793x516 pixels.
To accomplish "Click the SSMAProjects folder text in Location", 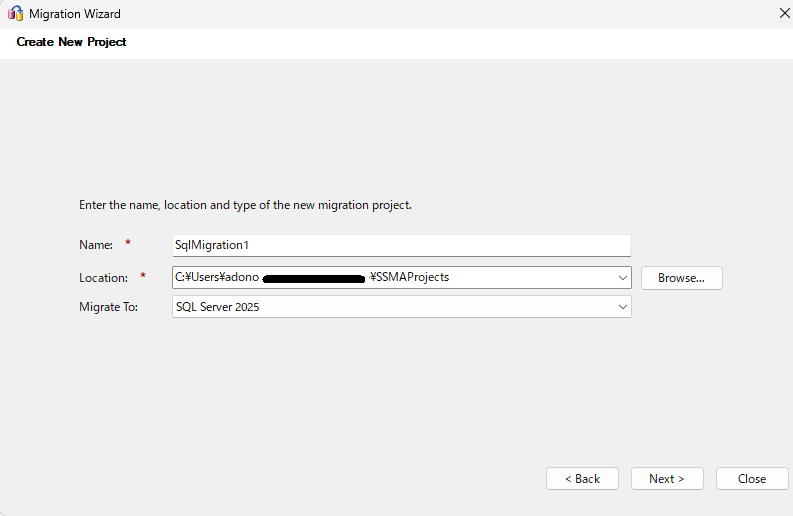I will (x=412, y=277).
